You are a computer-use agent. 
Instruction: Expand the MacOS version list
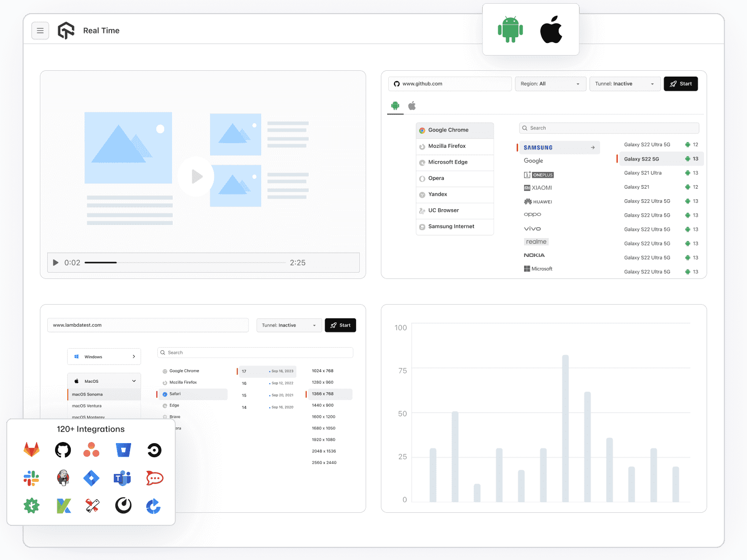pyautogui.click(x=104, y=381)
